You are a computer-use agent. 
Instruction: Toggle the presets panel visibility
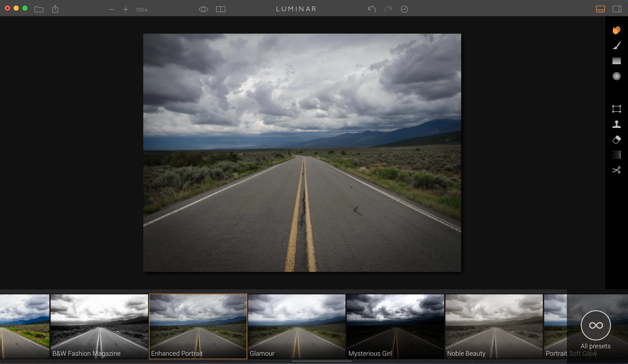[600, 9]
